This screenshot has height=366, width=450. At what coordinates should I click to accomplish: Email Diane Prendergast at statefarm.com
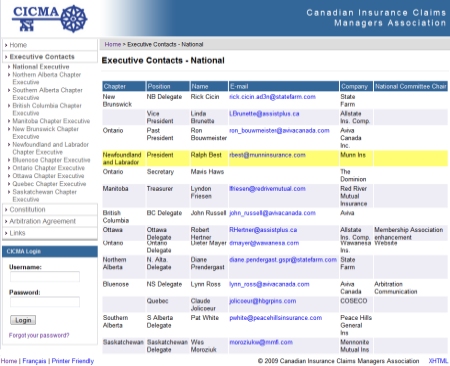283,260
